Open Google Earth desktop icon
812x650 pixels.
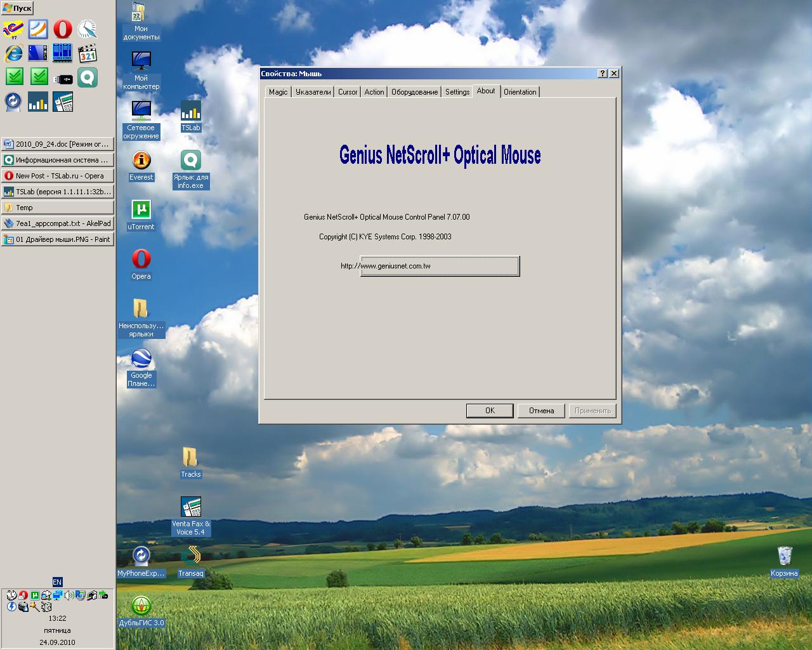(x=141, y=359)
